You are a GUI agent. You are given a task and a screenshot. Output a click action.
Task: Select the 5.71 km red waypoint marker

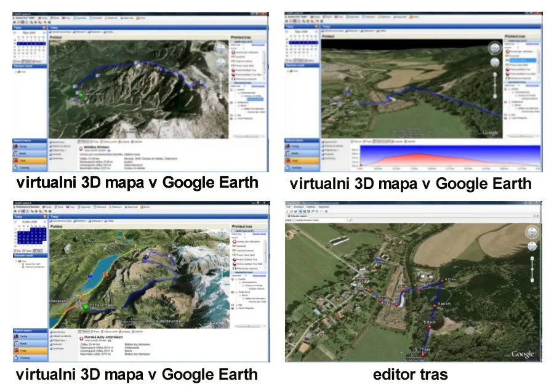(x=423, y=353)
